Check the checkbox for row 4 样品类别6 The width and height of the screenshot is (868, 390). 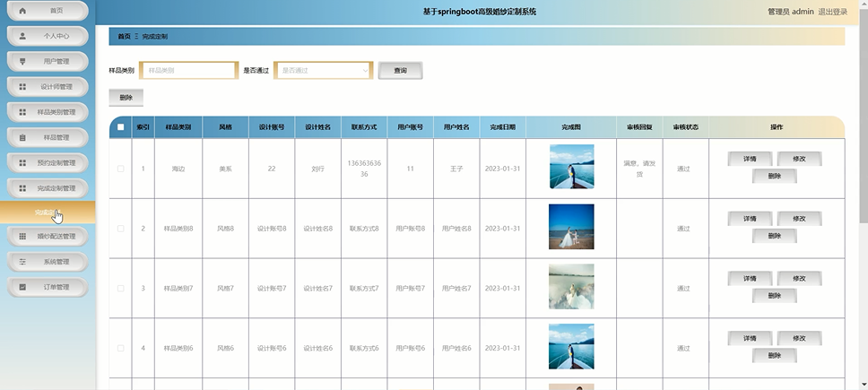(121, 348)
